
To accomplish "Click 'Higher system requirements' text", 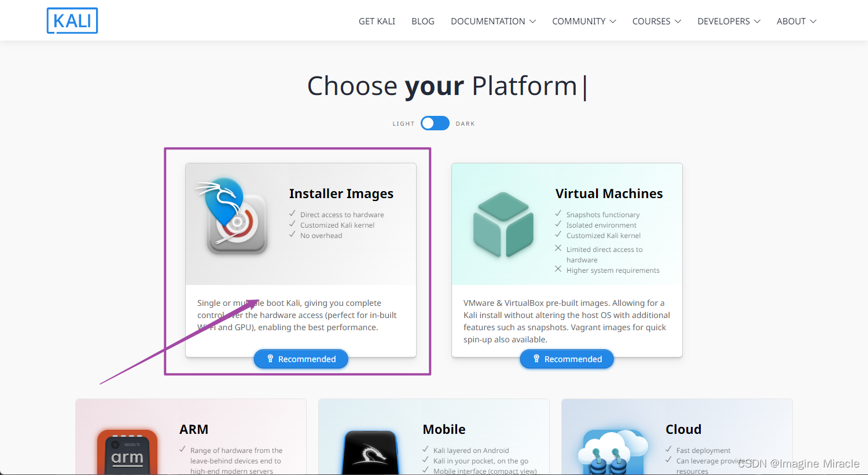I will (x=613, y=271).
